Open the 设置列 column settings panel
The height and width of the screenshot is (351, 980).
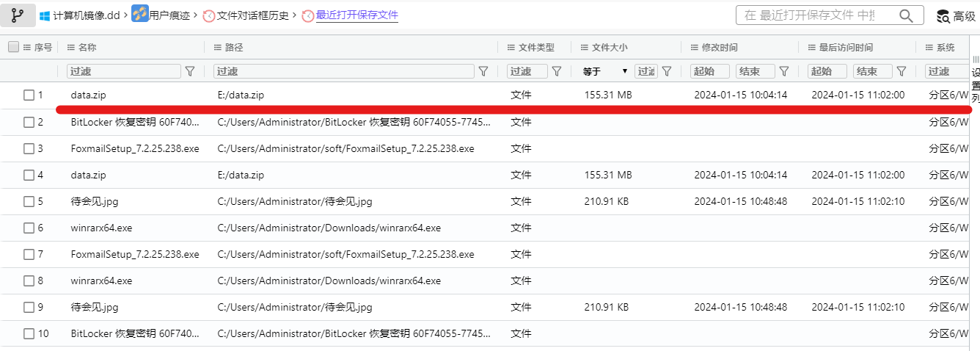click(976, 79)
